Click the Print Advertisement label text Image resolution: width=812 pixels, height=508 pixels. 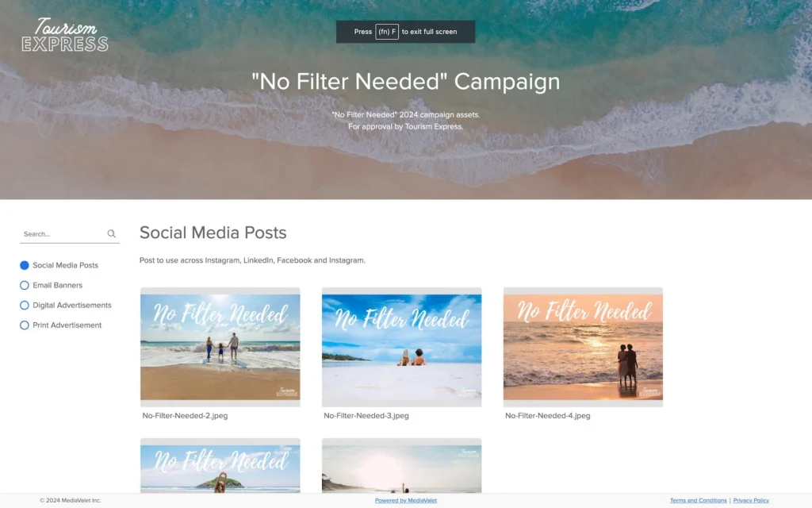67,325
